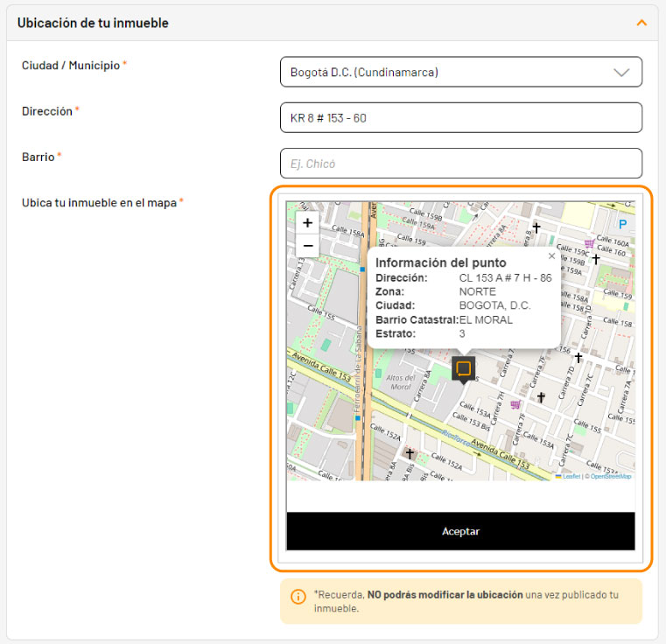Click the Ubicación de tu inmueble header title
The image size is (666, 644).
click(93, 23)
